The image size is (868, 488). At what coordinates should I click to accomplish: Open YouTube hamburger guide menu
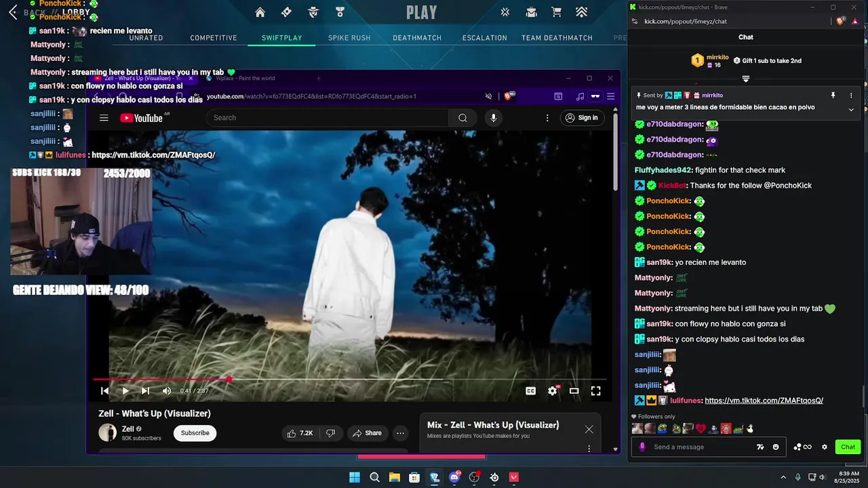coord(104,118)
